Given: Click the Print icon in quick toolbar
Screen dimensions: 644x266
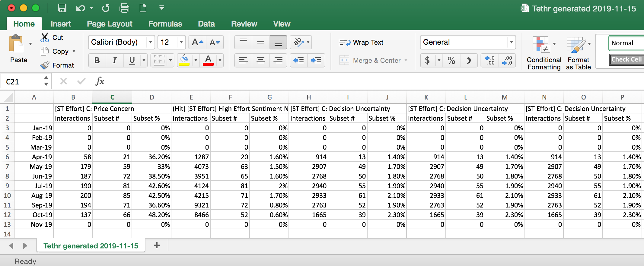Looking at the screenshot, I should click(x=124, y=8).
